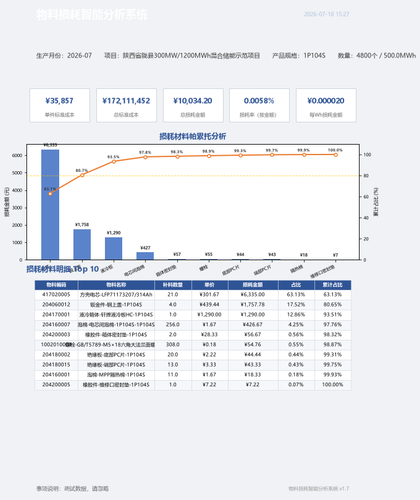Click the ¥18 bar value label

point(304,255)
